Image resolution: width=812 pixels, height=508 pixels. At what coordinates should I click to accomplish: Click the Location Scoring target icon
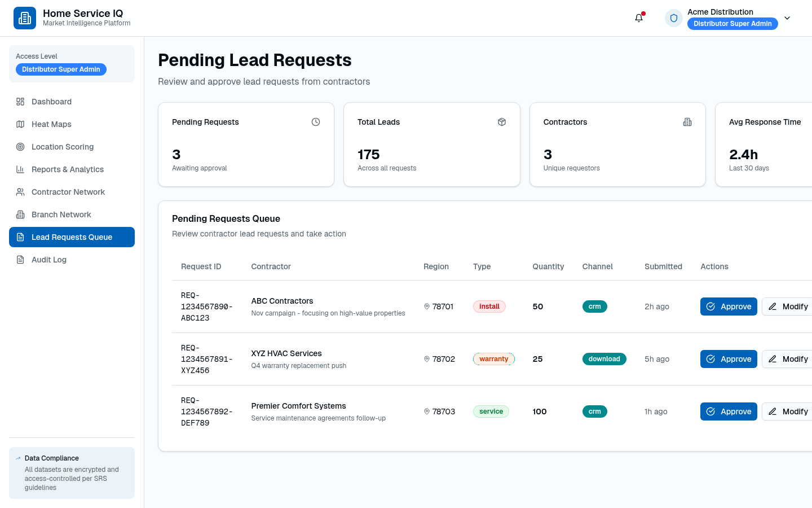20,147
